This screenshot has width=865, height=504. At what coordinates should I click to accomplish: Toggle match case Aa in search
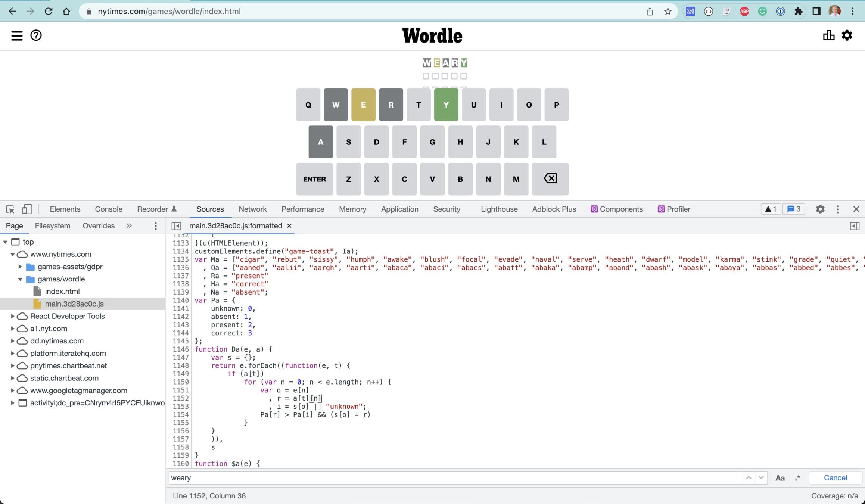(780, 478)
